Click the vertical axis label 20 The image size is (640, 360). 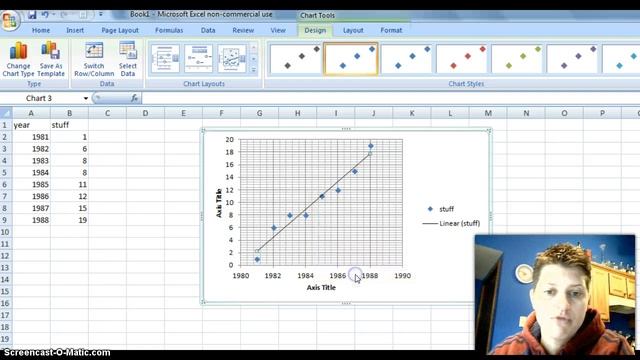pos(229,140)
